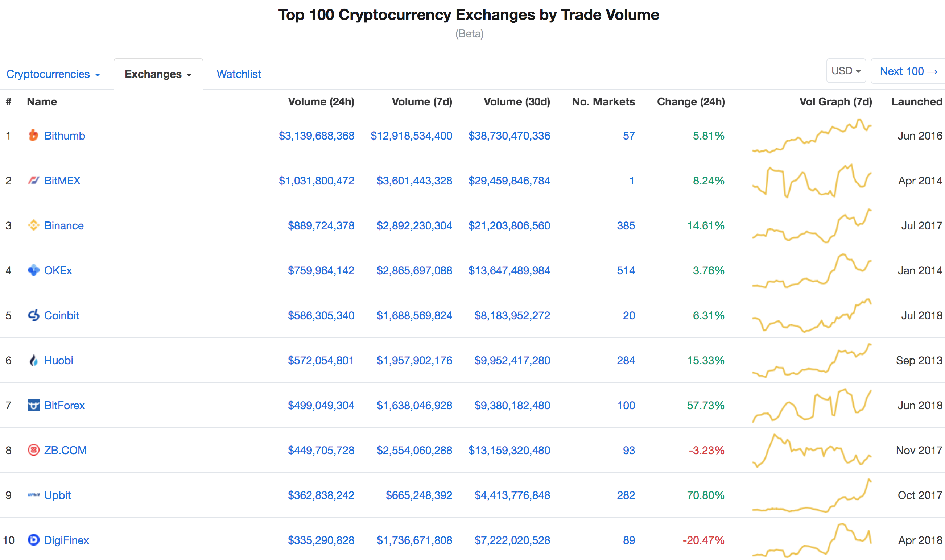Click DigiFinex 24h change -20.47%
Viewport: 945px width, 560px height.
(x=703, y=540)
